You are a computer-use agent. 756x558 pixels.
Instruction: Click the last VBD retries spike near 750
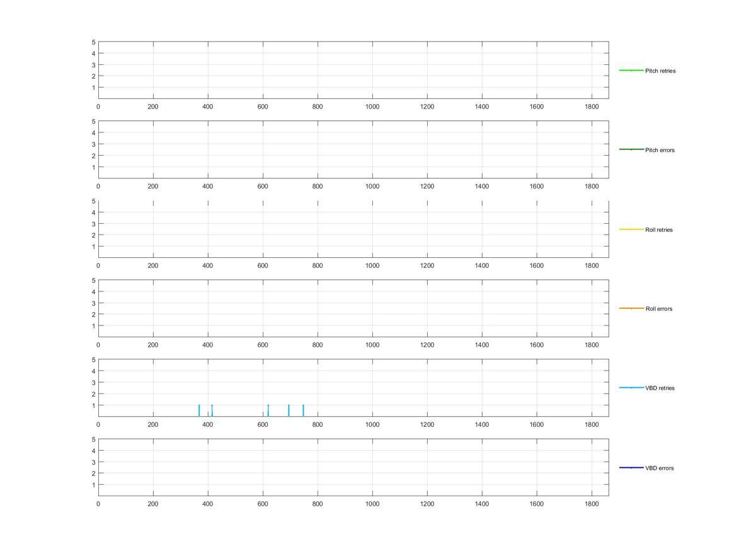pyautogui.click(x=303, y=410)
